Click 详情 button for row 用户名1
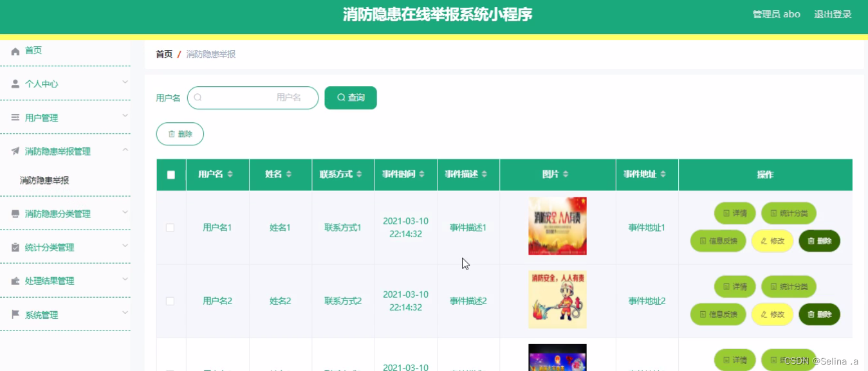The width and height of the screenshot is (868, 371). point(735,213)
